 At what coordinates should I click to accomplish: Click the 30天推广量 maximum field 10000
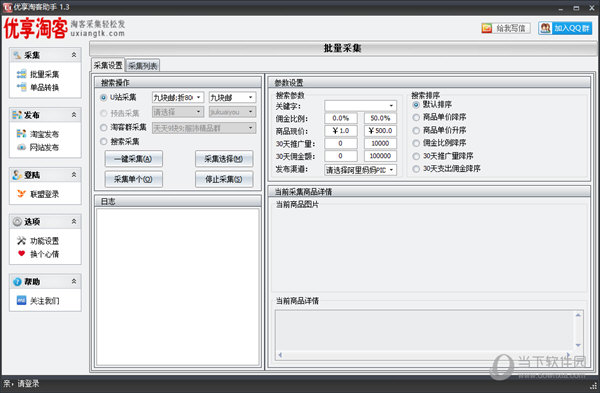click(380, 144)
